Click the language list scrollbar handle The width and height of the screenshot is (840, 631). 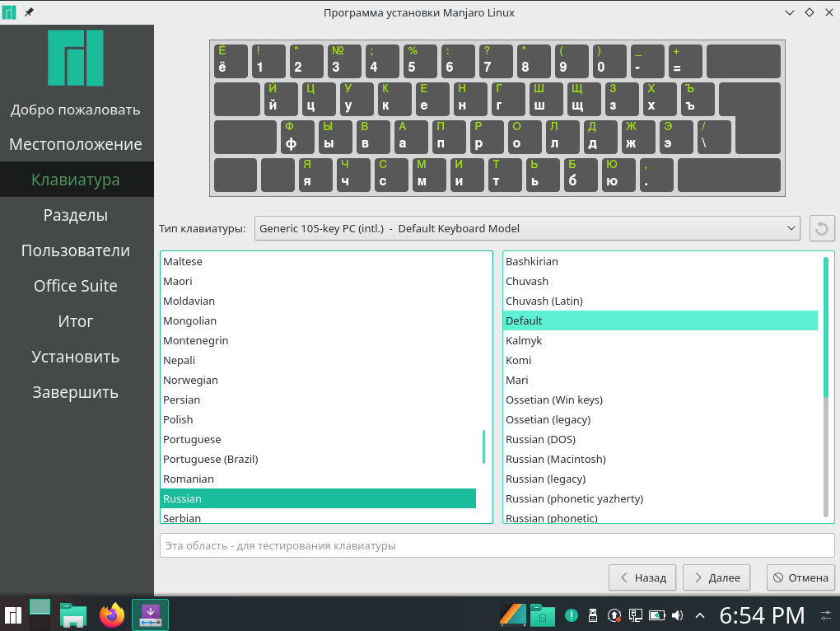[483, 446]
